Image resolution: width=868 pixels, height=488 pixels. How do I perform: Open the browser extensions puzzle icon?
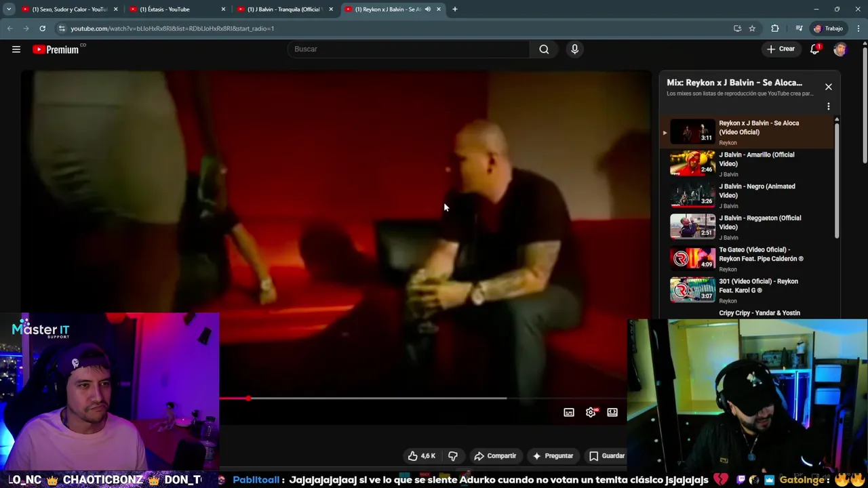tap(775, 28)
